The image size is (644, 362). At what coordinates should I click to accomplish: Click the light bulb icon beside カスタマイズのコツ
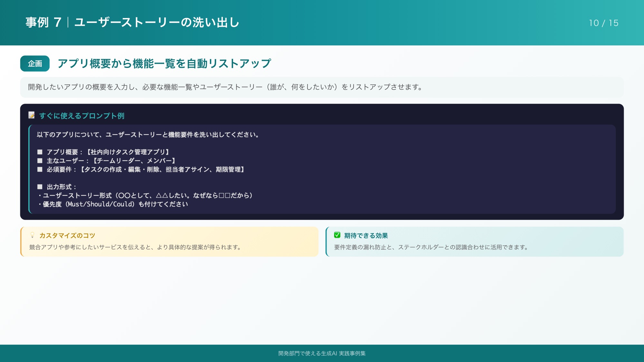(32, 235)
